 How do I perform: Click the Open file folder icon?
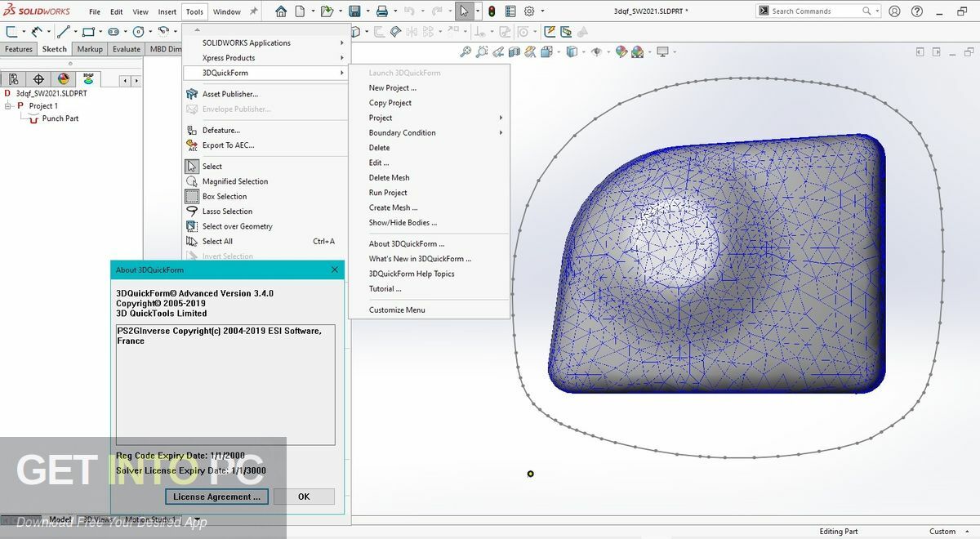tap(327, 11)
